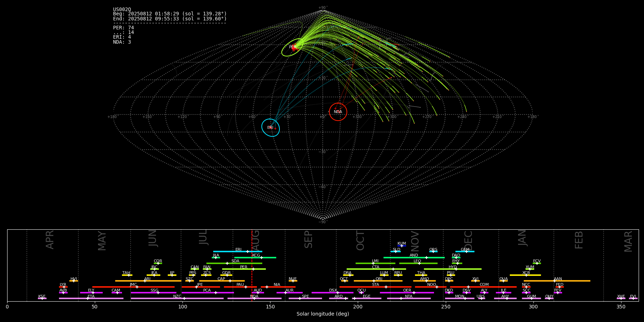644x322 pixels.
Task: Click the purple AUR shower bar
Action: 289,293
